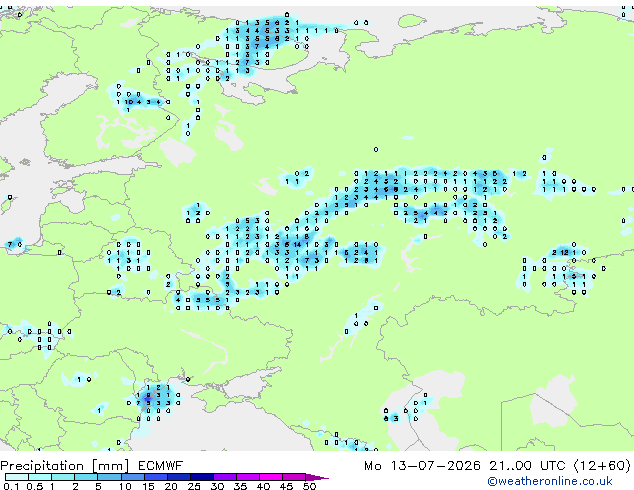Click the '(12+60)' forecast step text
Image resolution: width=634 pixels, height=490 pixels.
pos(602,466)
